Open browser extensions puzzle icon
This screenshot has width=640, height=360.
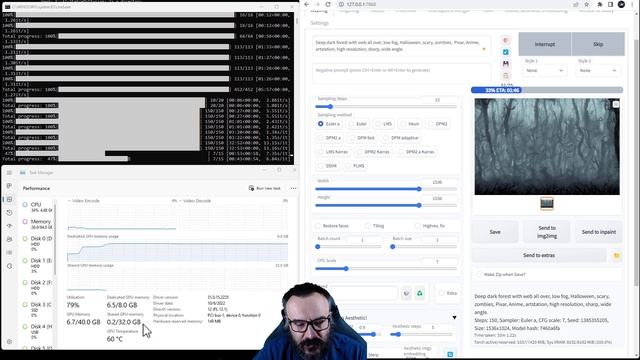point(600,4)
